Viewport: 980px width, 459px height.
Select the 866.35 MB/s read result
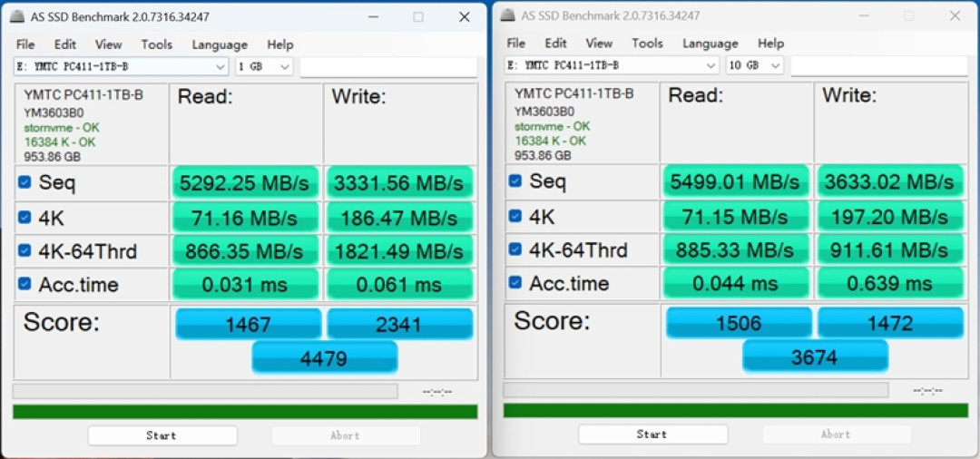pos(245,251)
